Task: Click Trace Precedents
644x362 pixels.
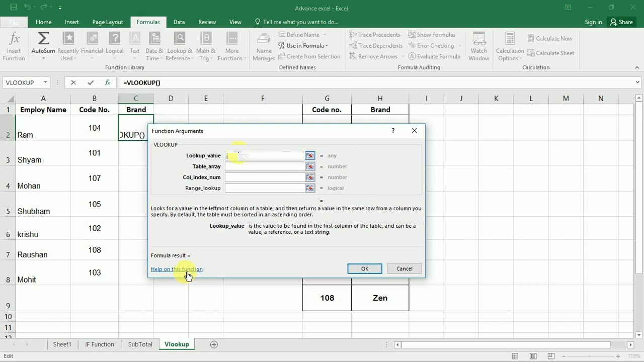Action: (x=375, y=35)
